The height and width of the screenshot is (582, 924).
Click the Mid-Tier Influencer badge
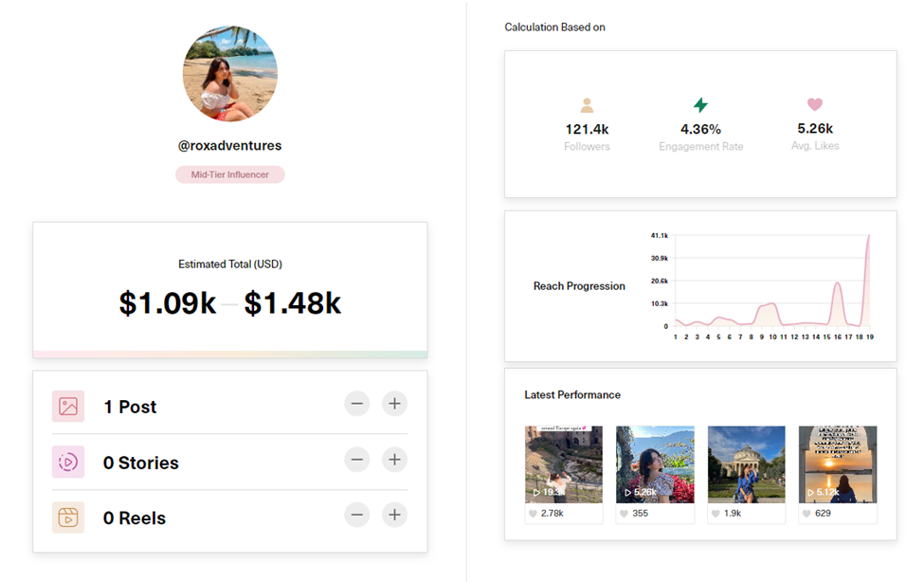pyautogui.click(x=230, y=174)
